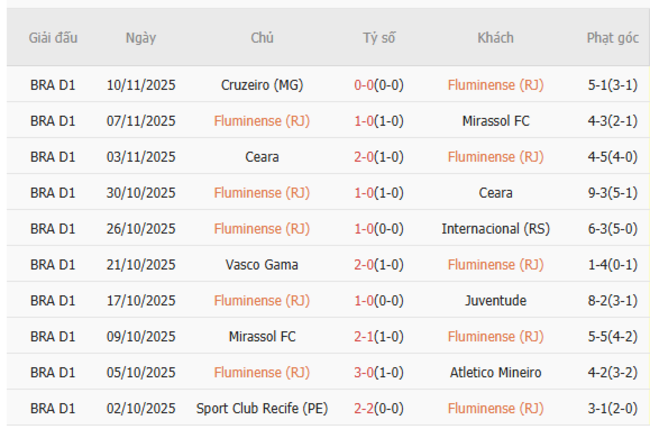650x429 pixels.
Task: Select the Chủ column header
Action: pyautogui.click(x=262, y=38)
